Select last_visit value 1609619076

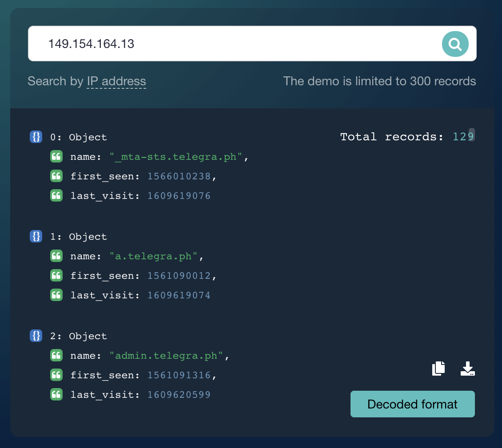[x=179, y=195]
